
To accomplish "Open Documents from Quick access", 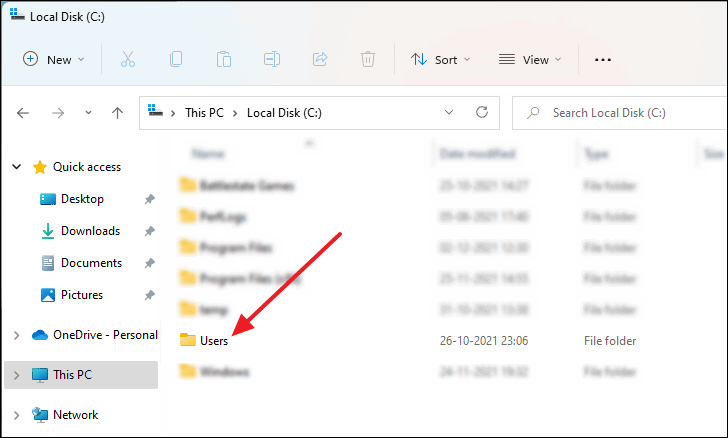I will coord(91,263).
